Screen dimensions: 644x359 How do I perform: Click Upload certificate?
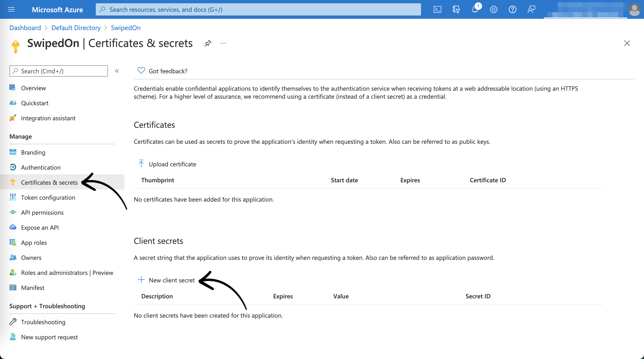coord(167,164)
